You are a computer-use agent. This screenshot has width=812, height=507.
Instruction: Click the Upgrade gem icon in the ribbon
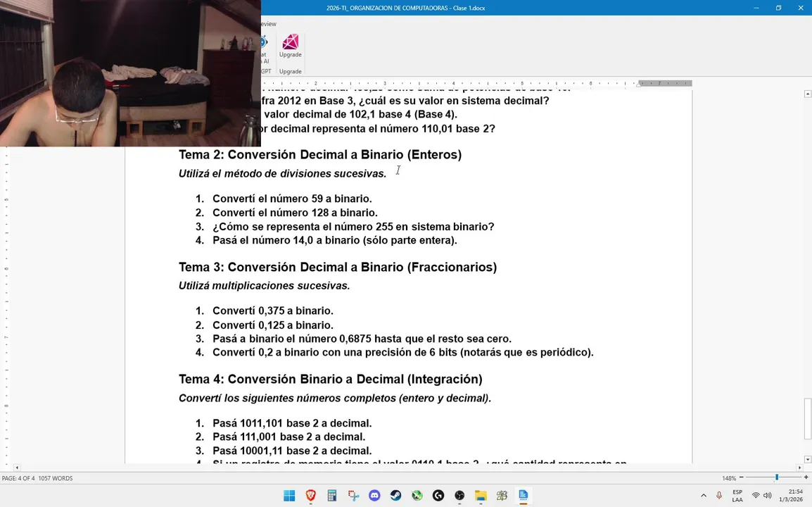click(x=290, y=42)
